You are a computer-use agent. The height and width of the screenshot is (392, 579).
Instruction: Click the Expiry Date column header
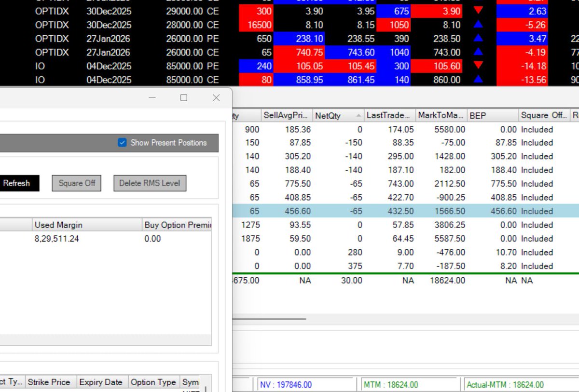101,381
